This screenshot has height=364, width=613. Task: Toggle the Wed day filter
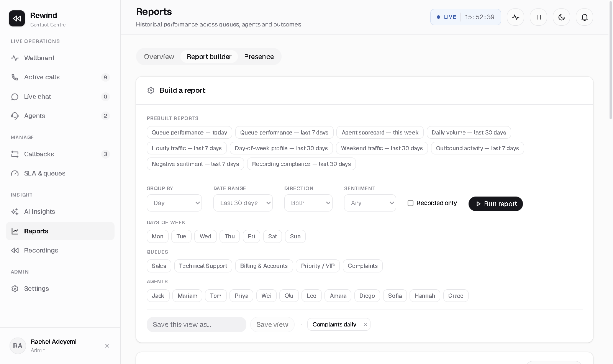coord(205,236)
